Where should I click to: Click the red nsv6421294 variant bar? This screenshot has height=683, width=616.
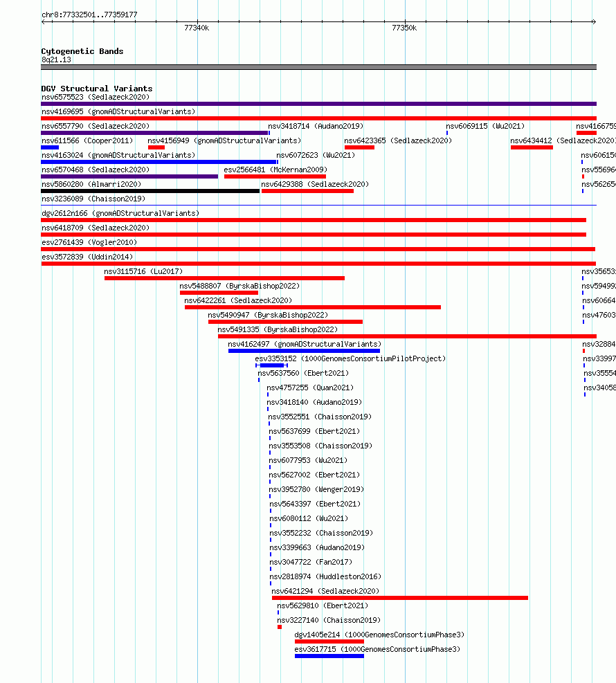point(400,598)
